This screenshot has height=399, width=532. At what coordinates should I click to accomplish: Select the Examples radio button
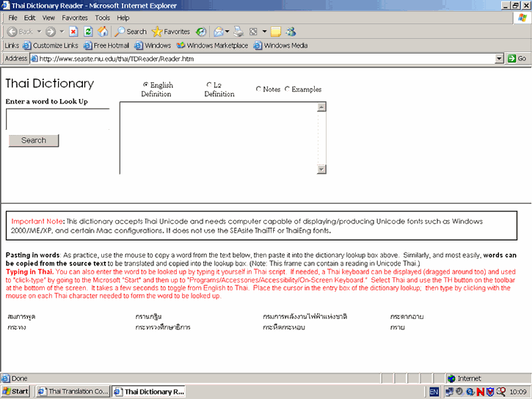pyautogui.click(x=287, y=89)
